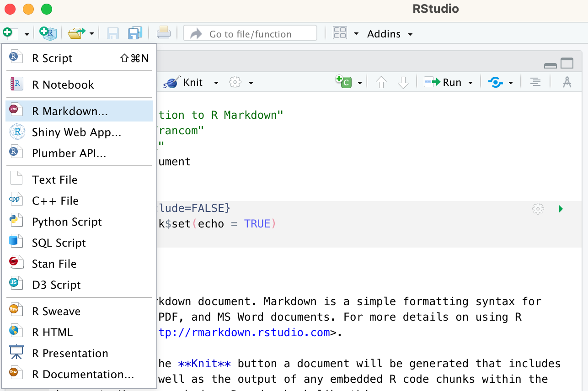Expand the gear options dropdown arrow
Image resolution: width=588 pixels, height=391 pixels.
(x=251, y=83)
